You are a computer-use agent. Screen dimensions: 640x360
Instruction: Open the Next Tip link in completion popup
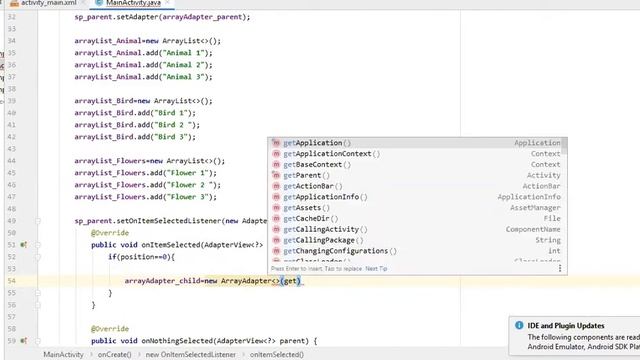pyautogui.click(x=376, y=269)
